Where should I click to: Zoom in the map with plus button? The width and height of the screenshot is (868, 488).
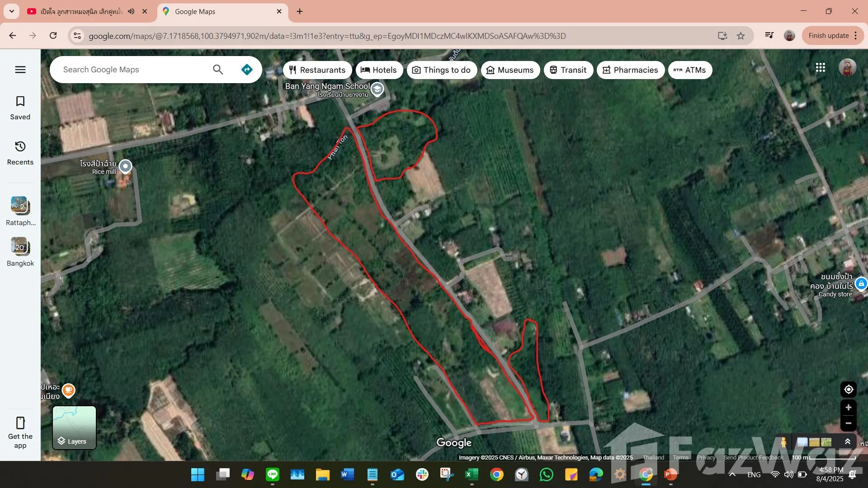(x=848, y=408)
